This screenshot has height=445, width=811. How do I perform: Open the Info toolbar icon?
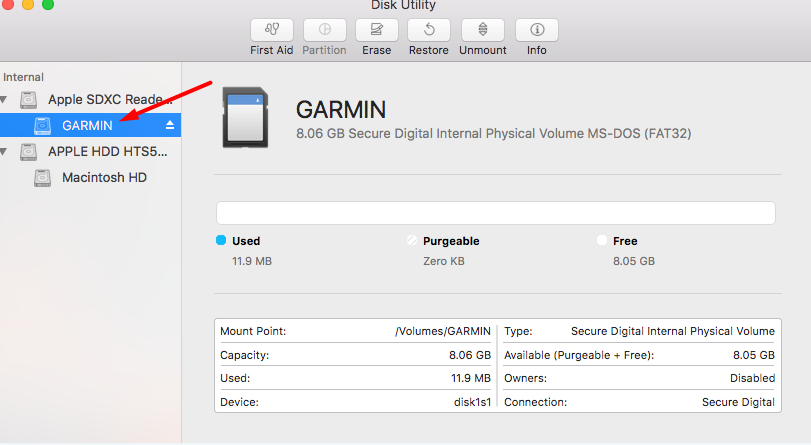pyautogui.click(x=536, y=30)
